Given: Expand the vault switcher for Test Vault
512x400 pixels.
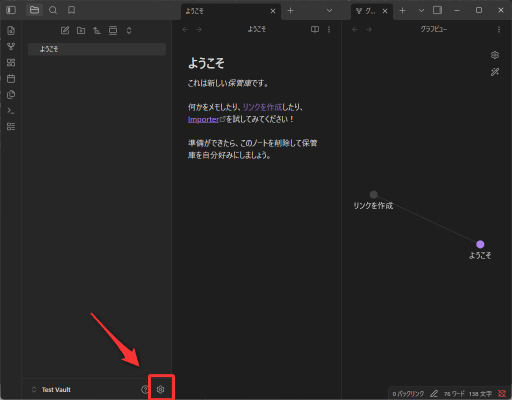Looking at the screenshot, I should [34, 389].
